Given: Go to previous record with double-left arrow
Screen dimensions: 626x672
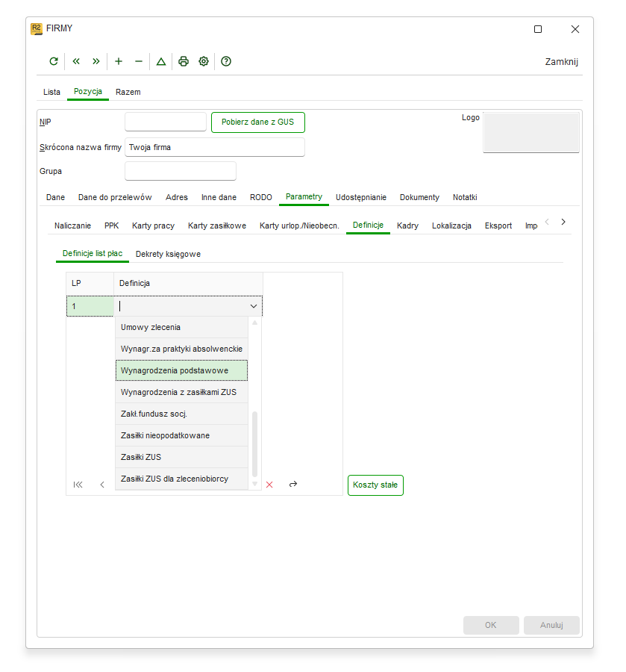Looking at the screenshot, I should coord(76,61).
